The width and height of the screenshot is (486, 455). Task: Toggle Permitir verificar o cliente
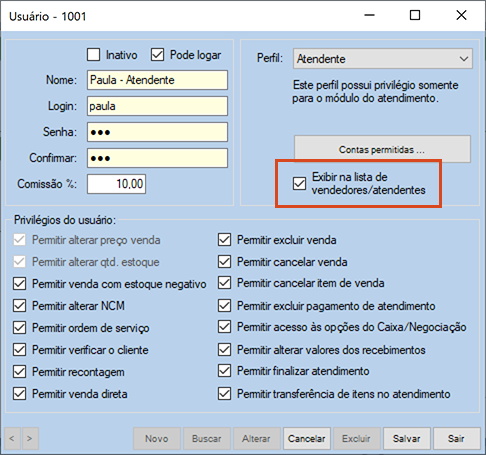[20, 350]
